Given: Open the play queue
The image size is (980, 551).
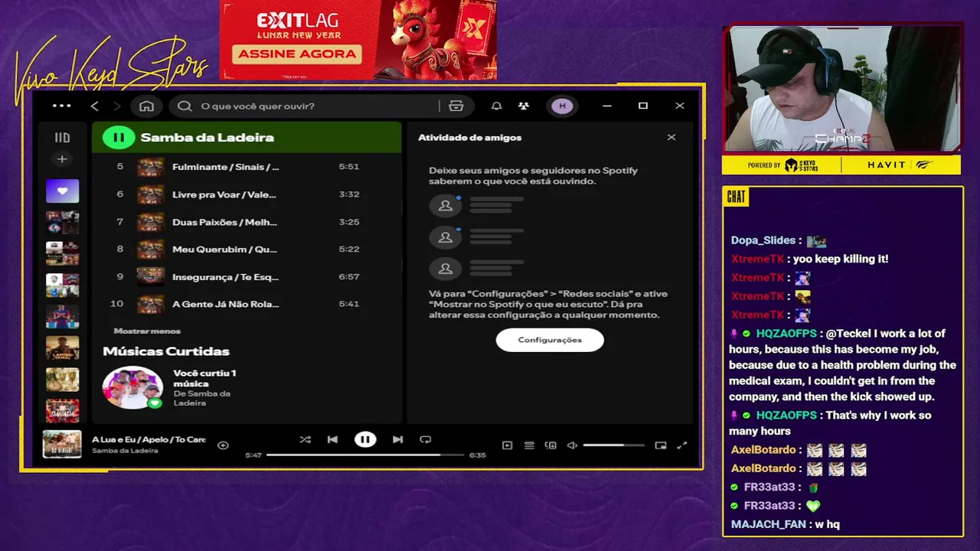Looking at the screenshot, I should point(529,445).
